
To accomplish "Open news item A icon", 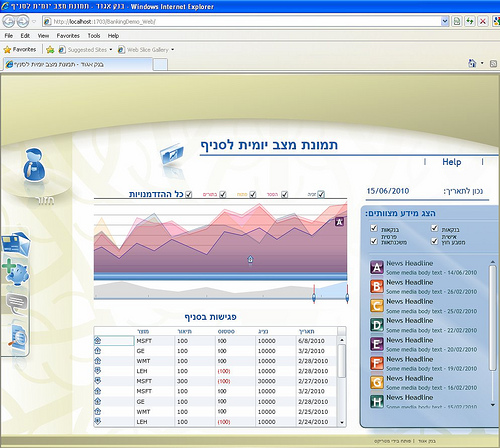I will click(x=377, y=267).
